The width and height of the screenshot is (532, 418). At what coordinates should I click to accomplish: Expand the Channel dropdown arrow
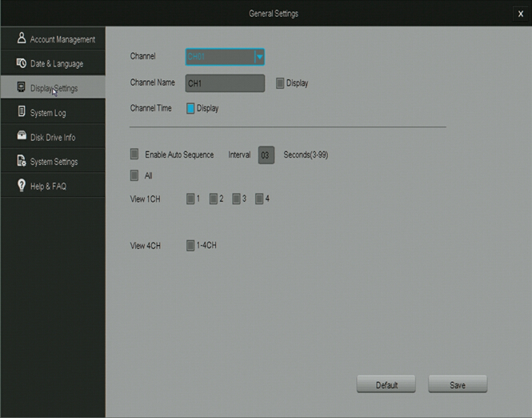tap(259, 57)
